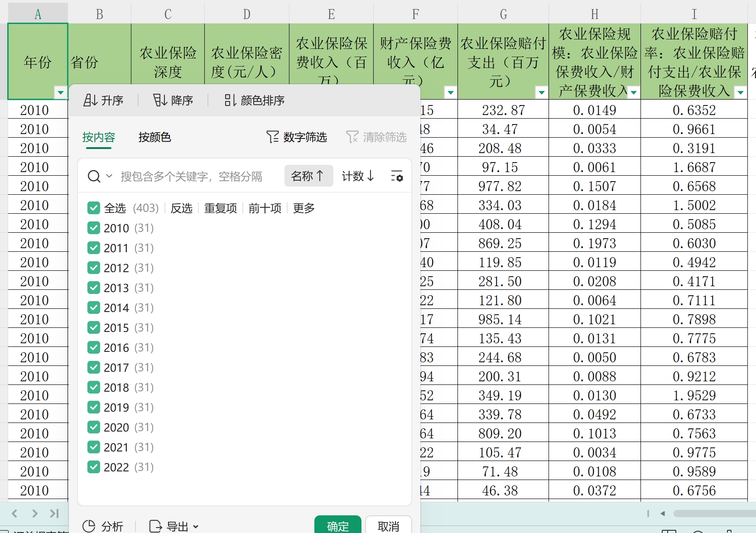
Task: Select column I header
Action: [694, 14]
